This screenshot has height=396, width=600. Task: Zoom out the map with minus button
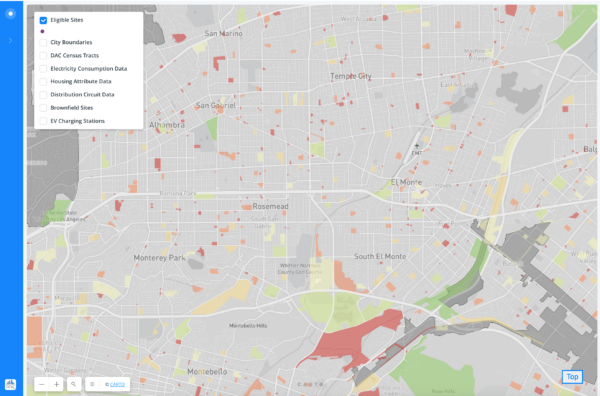42,384
